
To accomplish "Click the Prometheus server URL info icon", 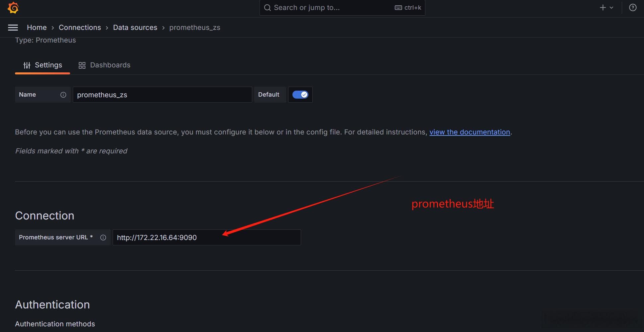I will 103,238.
